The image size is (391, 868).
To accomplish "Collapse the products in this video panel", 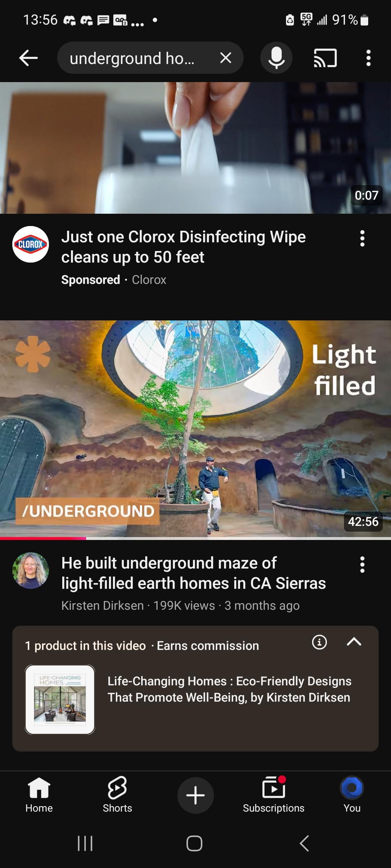I will click(354, 642).
